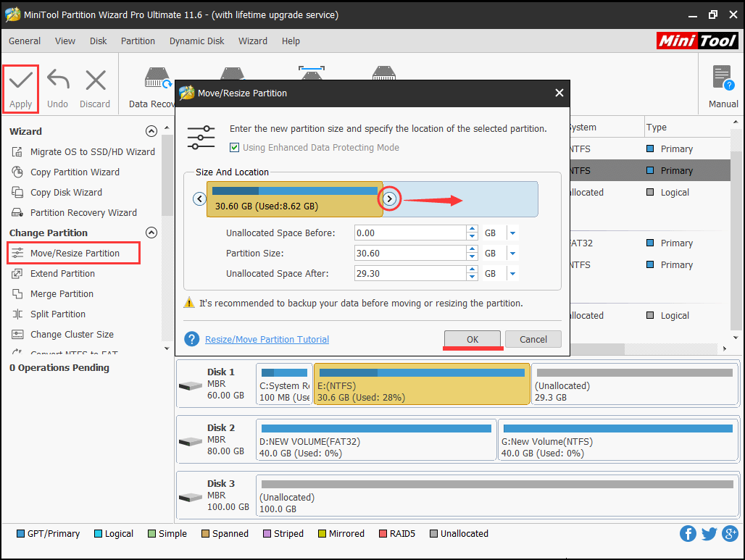
Task: Click the yellow partition size bar
Action: pyautogui.click(x=294, y=199)
